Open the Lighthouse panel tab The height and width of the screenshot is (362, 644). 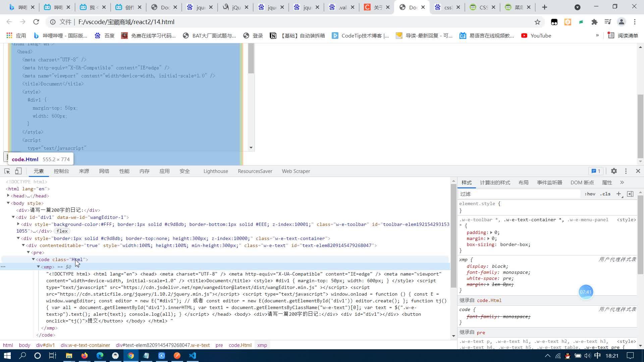click(x=216, y=171)
